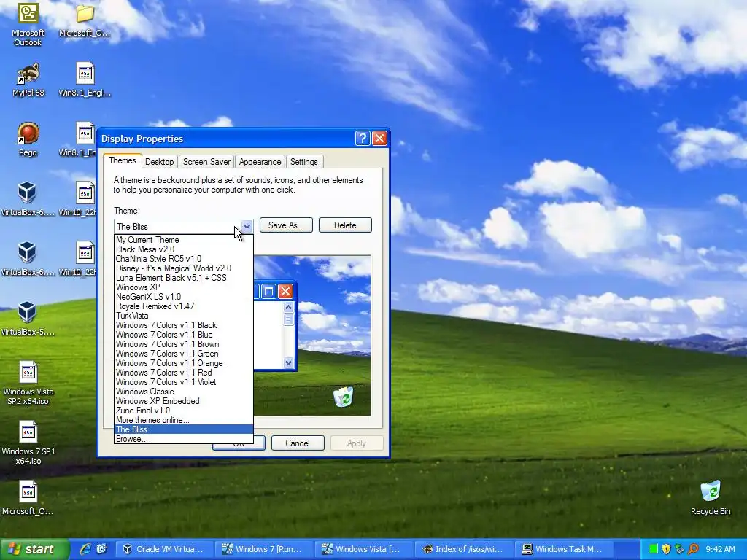Screen dimensions: 747x560
Task: Click the orange magnifier tray icon
Action: tap(693, 549)
